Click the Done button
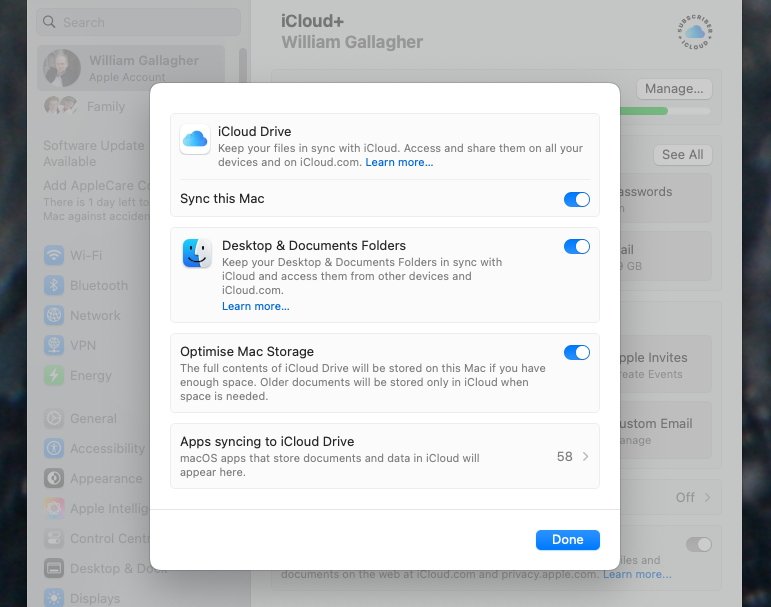The image size is (771, 607). click(567, 540)
